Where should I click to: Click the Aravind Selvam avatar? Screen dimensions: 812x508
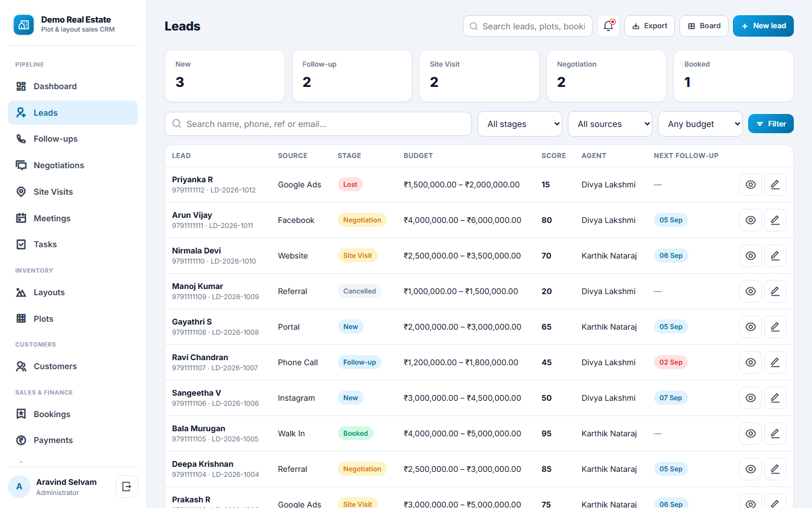[19, 487]
